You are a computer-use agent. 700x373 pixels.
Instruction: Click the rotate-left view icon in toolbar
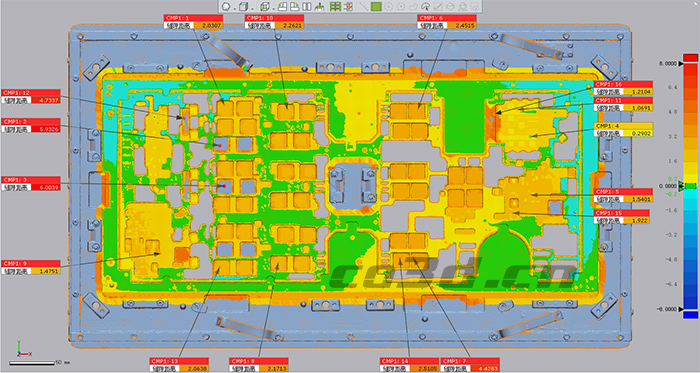coord(282,6)
